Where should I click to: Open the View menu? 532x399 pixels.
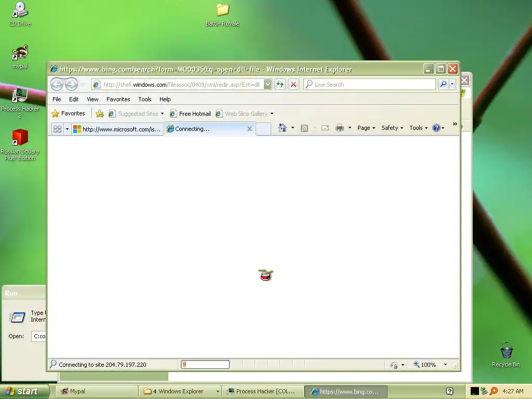[x=92, y=99]
